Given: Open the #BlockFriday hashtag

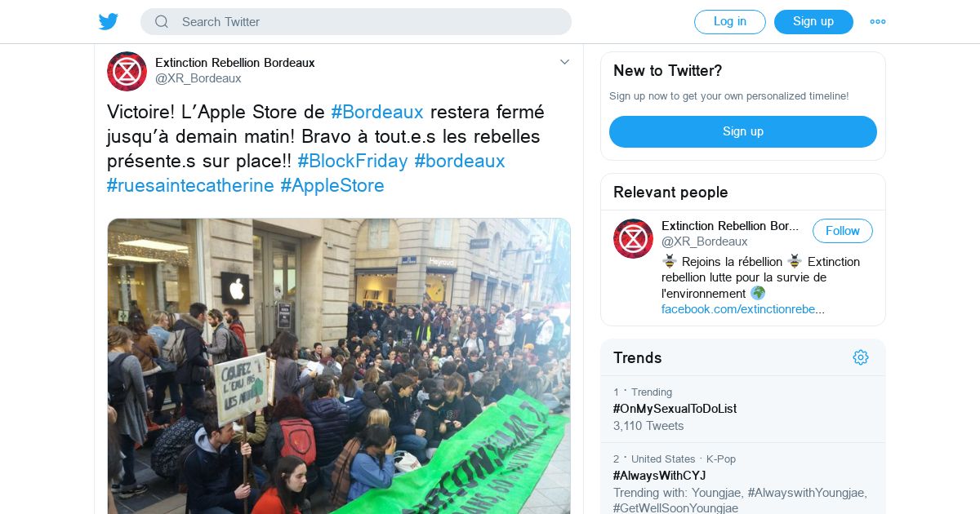Looking at the screenshot, I should [353, 161].
